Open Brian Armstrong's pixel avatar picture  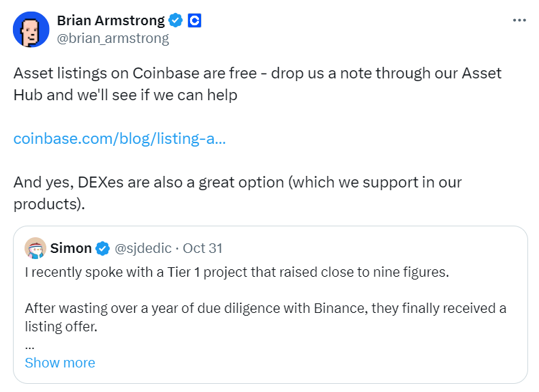pos(31,29)
